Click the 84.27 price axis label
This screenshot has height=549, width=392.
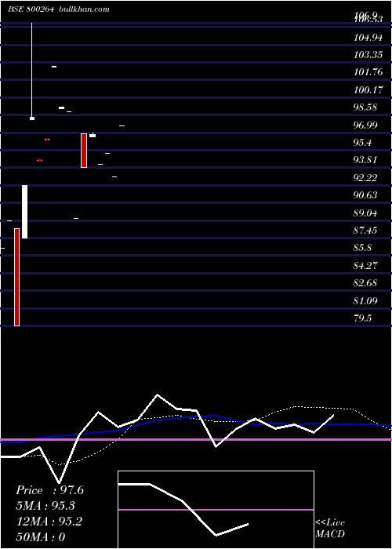pos(365,265)
